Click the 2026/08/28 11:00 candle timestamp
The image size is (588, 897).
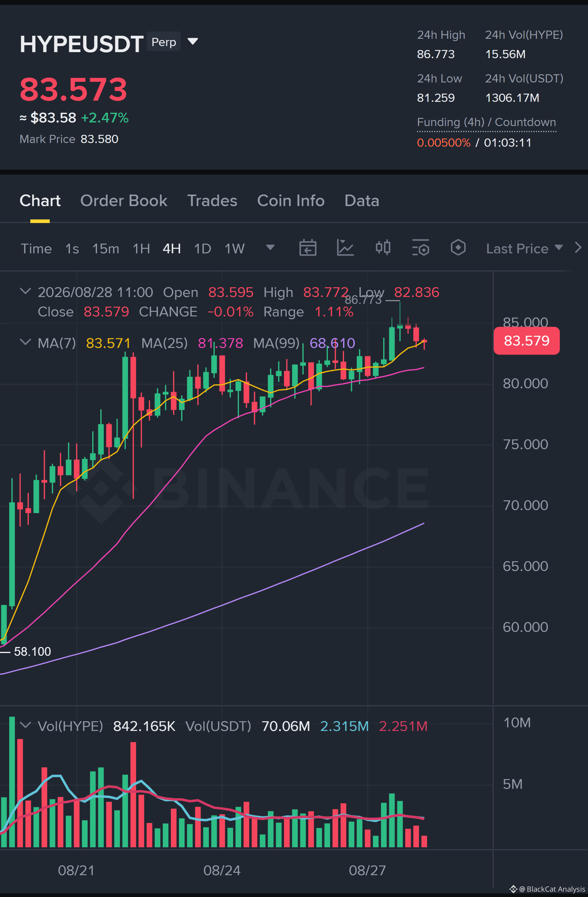pyautogui.click(x=95, y=292)
